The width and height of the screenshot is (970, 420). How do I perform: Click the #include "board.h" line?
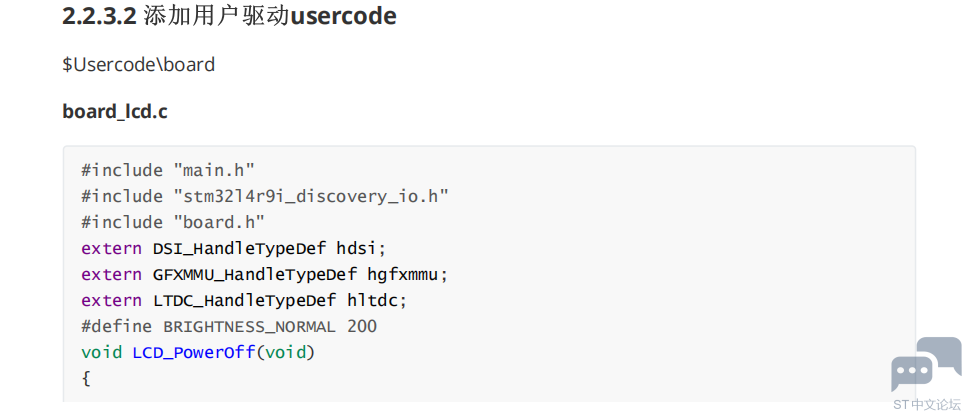173,222
